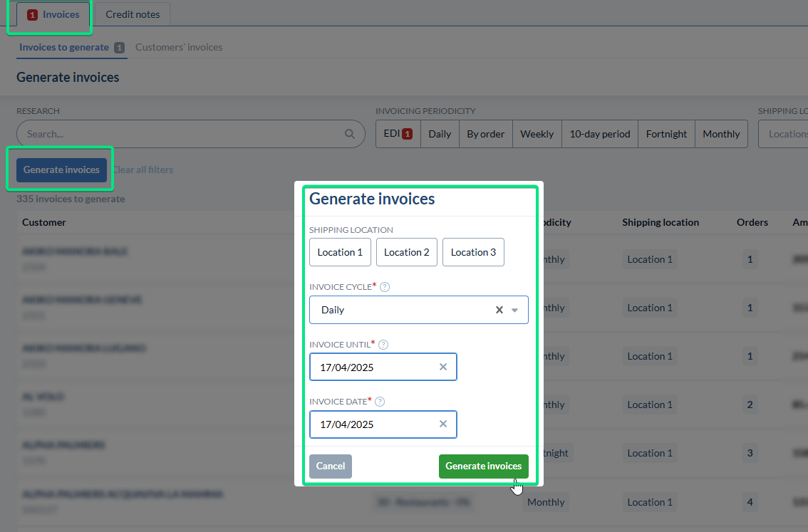Open the Shipping Location filter dropdown
The image size is (808, 532).
click(x=784, y=134)
